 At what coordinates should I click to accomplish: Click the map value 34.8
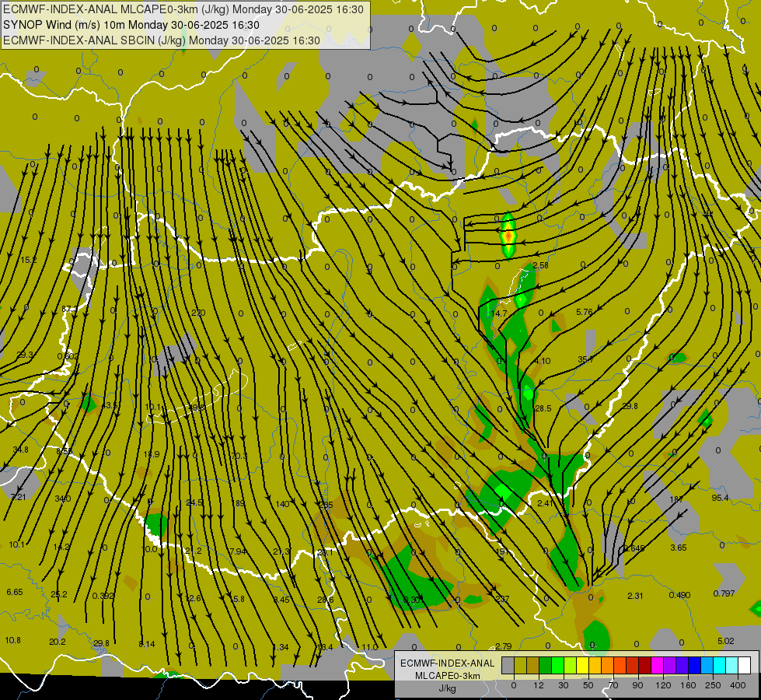click(20, 450)
